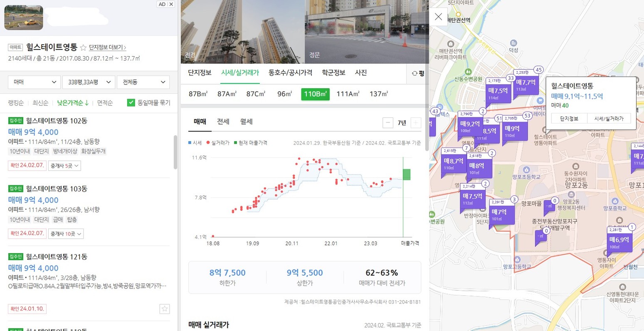Screen dimensions: 644x331
Task: Switch to the 사진 tab
Action: point(360,73)
